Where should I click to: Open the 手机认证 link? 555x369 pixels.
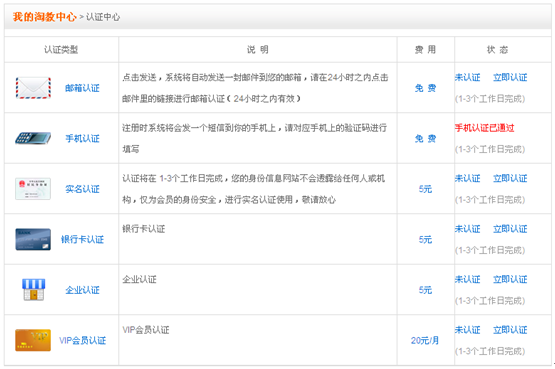82,138
